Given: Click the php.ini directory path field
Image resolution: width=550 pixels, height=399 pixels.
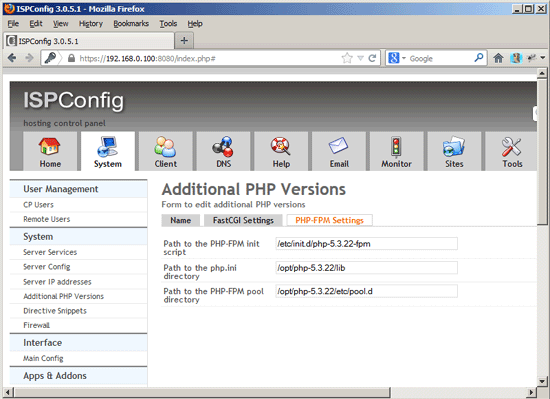Looking at the screenshot, I should coord(367,268).
